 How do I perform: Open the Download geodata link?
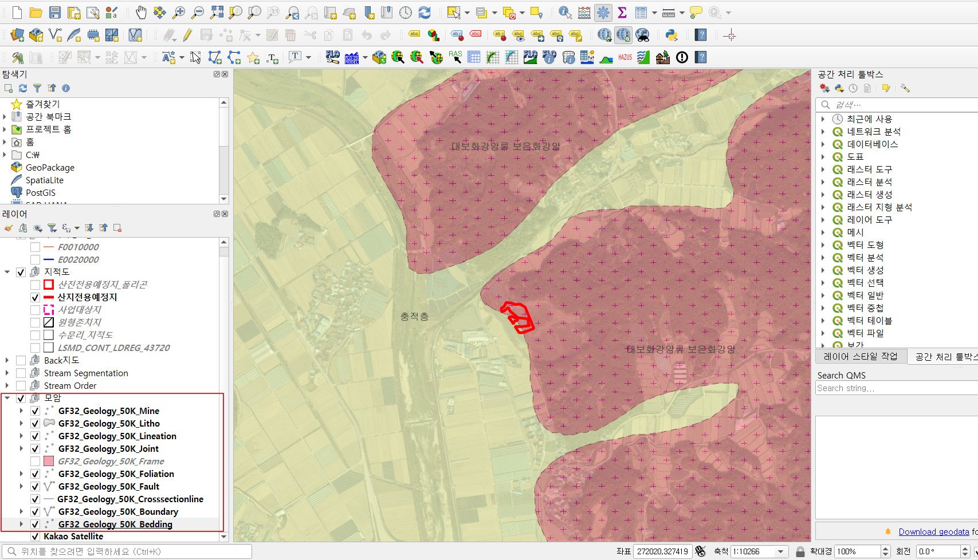(x=934, y=532)
